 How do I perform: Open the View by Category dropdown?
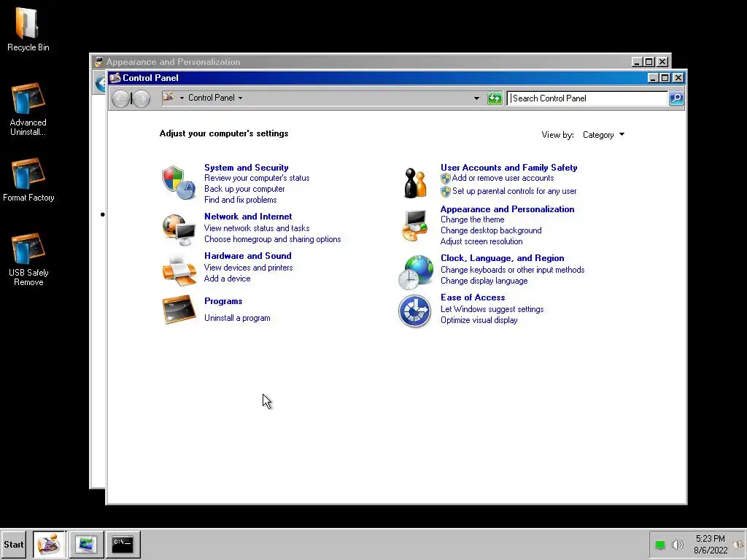(603, 135)
